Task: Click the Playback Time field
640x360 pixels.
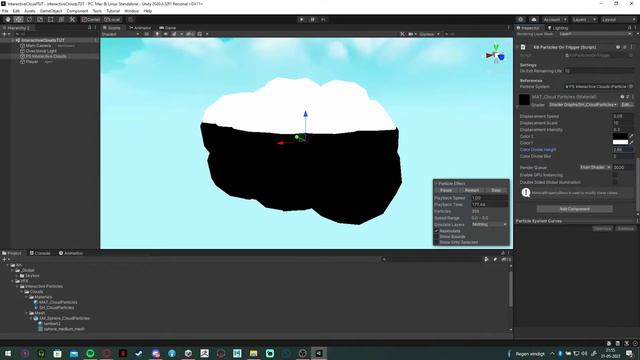Action: coord(489,204)
